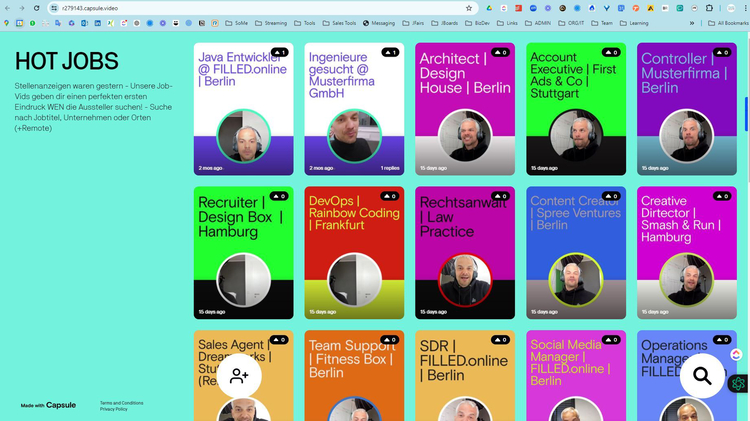
Task: Play video thumbnail on DevOps card
Action: click(x=354, y=280)
